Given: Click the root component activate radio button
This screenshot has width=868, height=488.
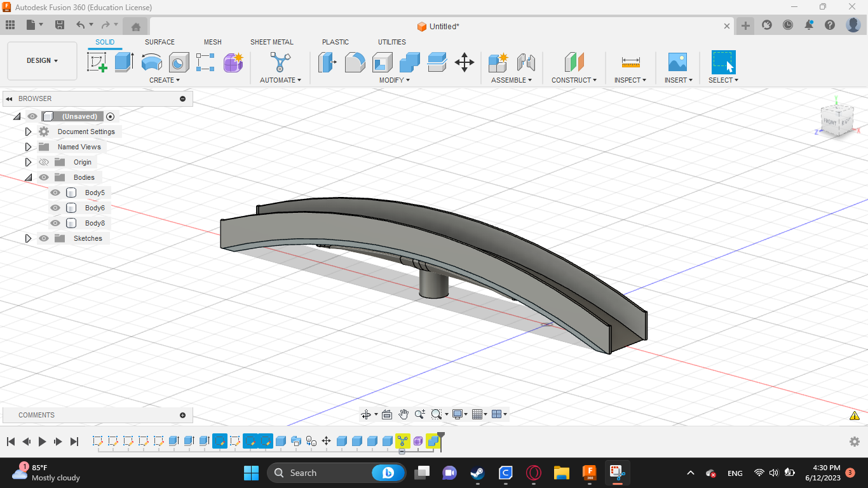Looking at the screenshot, I should [x=111, y=116].
